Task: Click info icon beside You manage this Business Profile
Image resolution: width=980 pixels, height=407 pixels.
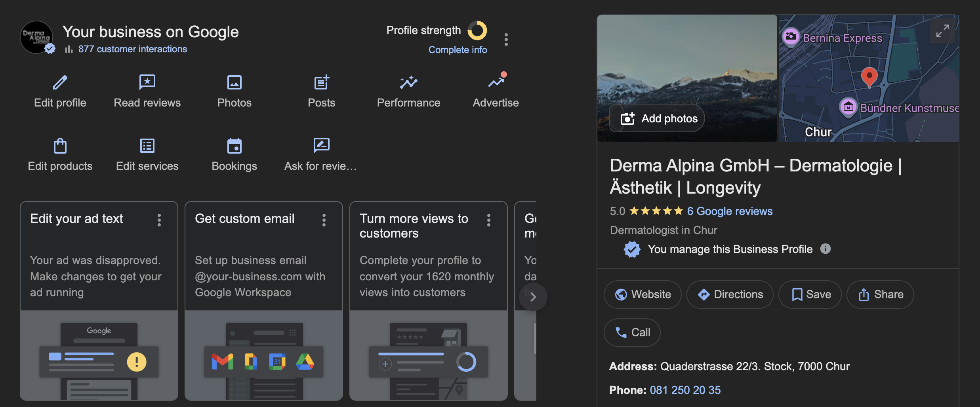Action: (826, 249)
